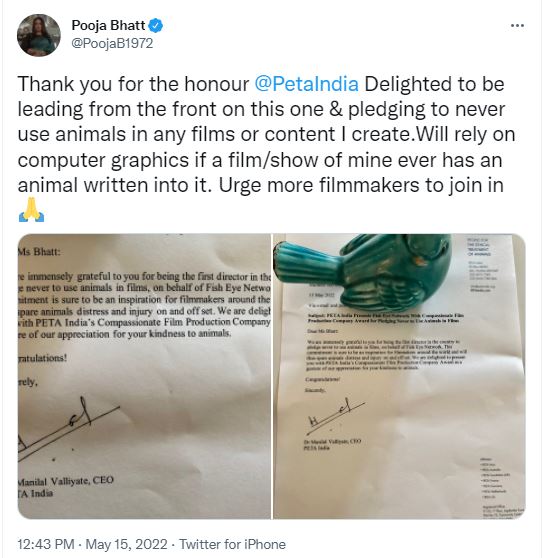The width and height of the screenshot is (546, 558).
Task: Click the teal ceramic bird in photo
Action: [363, 272]
